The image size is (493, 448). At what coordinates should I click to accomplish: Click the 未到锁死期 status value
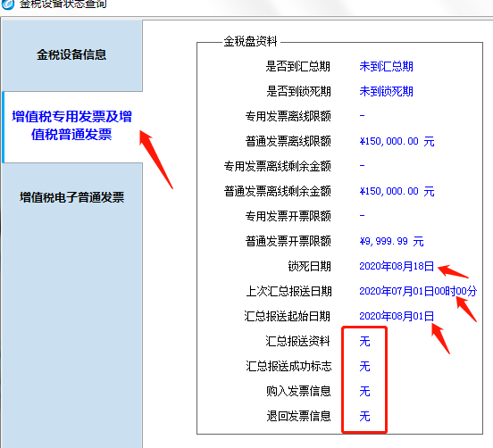[386, 92]
